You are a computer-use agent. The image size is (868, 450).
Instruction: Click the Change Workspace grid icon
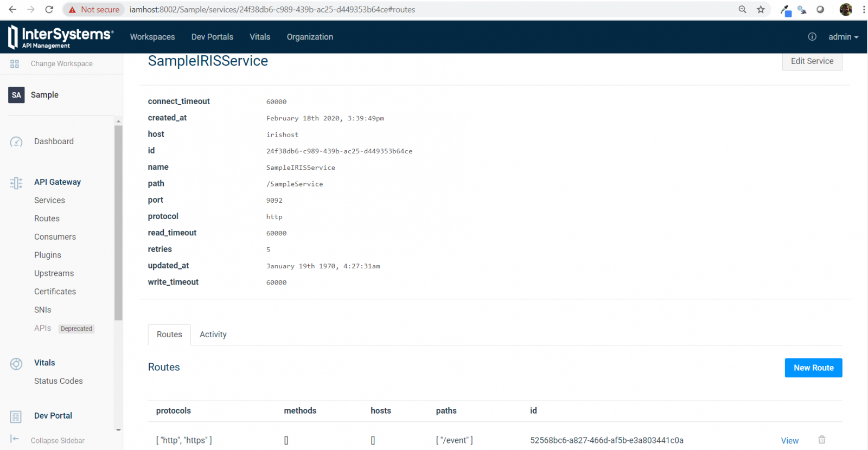(x=15, y=64)
